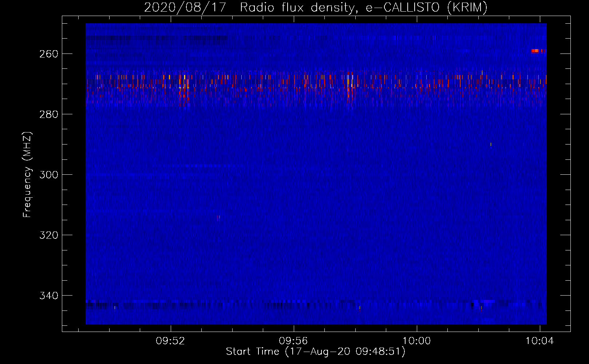Click the 09:56 time tick label
Screen dimensions: 589x364
293,341
